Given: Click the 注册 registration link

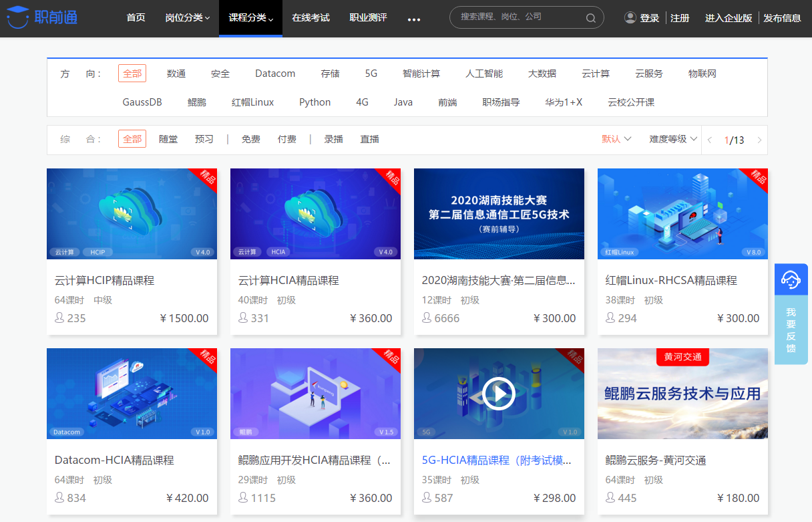Looking at the screenshot, I should 680,18.
